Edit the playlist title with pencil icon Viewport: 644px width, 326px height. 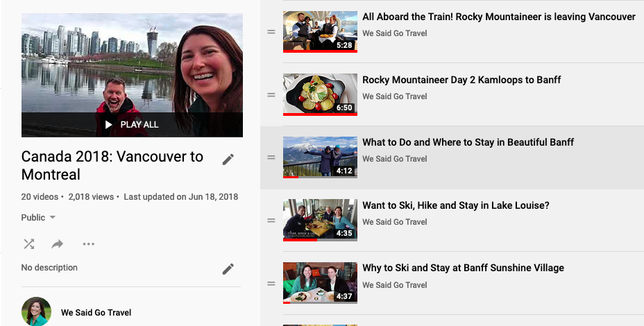click(228, 160)
